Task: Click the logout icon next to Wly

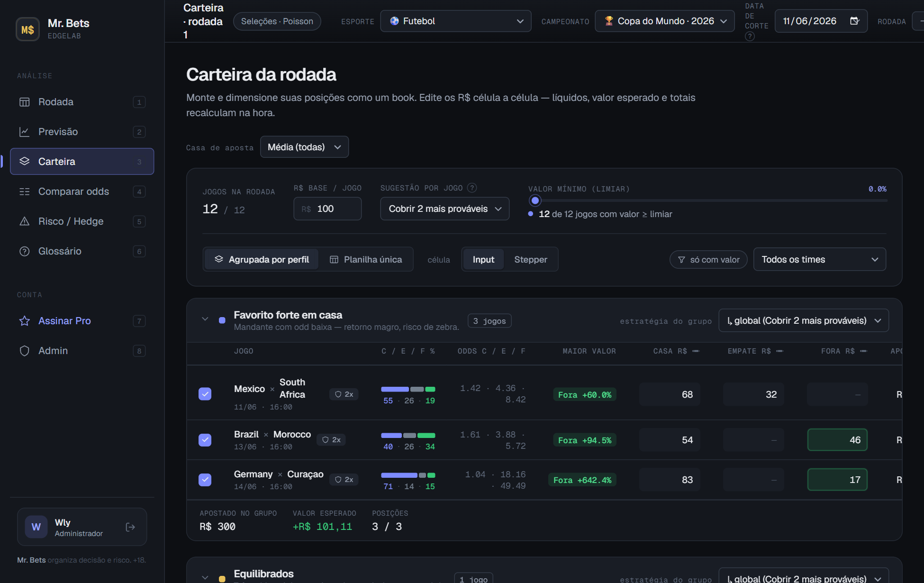Action: [130, 527]
